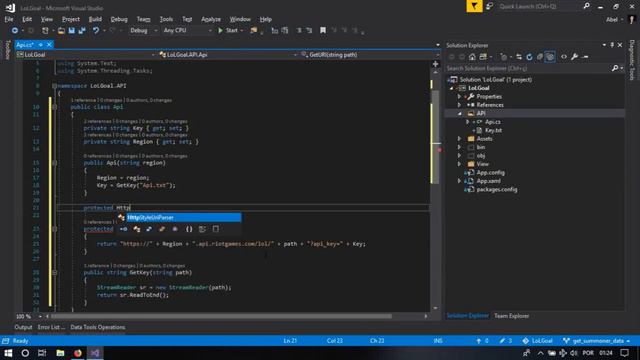
Task: Pin the Api.cs tab
Action: pos(41,44)
